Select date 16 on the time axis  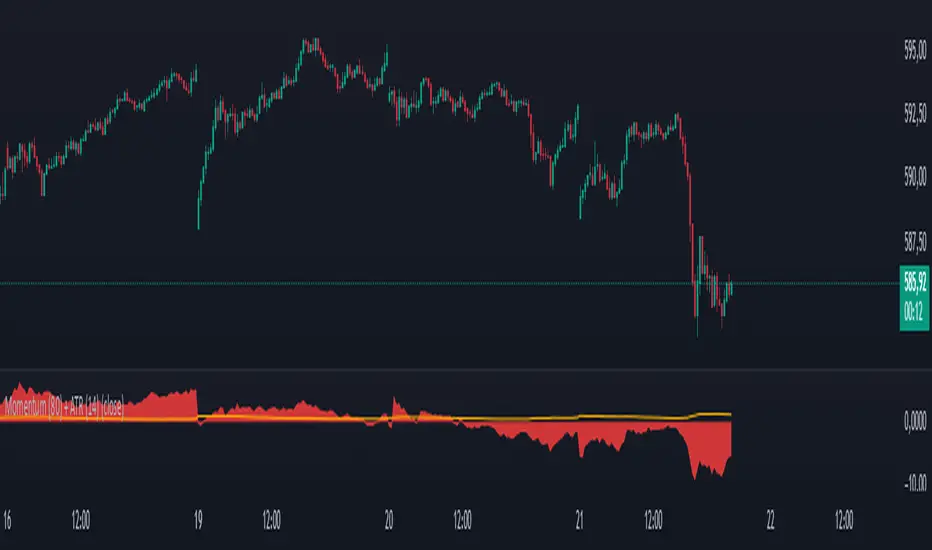[x=6, y=520]
